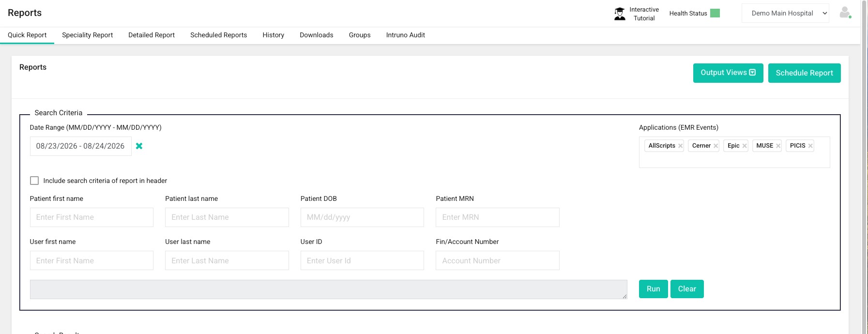Switch to the Quick Report tab
Viewport: 868px width, 334px height.
27,35
